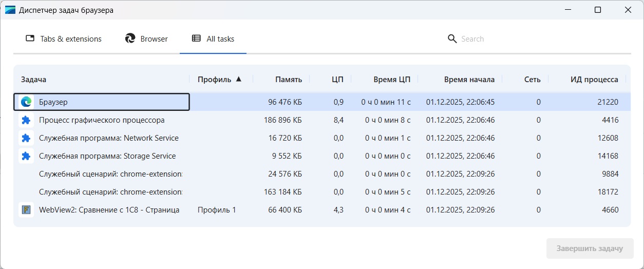Switch to the Tabs & extensions tab
Image resolution: width=644 pixels, height=269 pixels.
point(64,39)
